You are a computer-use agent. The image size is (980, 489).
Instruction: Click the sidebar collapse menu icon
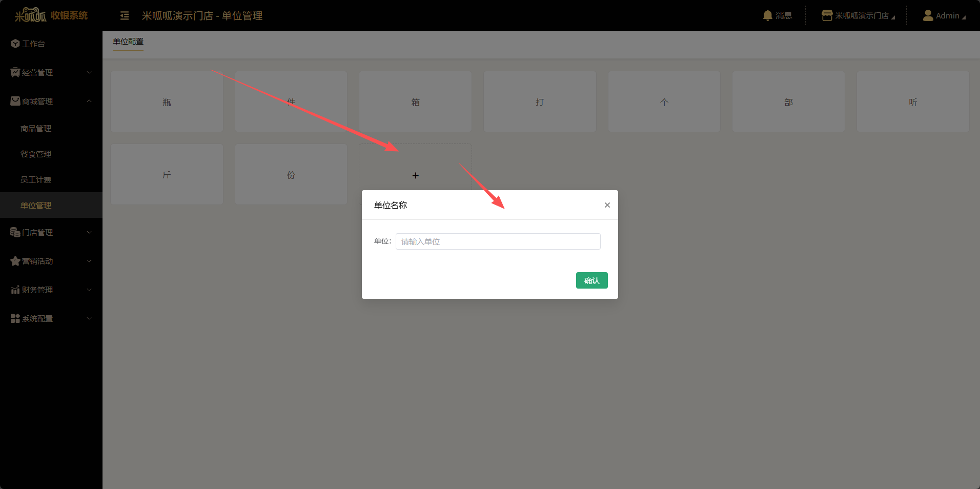click(125, 16)
